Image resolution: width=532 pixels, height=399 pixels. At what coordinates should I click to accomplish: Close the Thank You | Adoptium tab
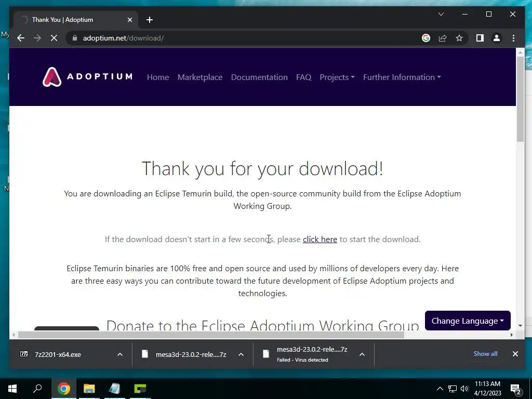pos(129,20)
